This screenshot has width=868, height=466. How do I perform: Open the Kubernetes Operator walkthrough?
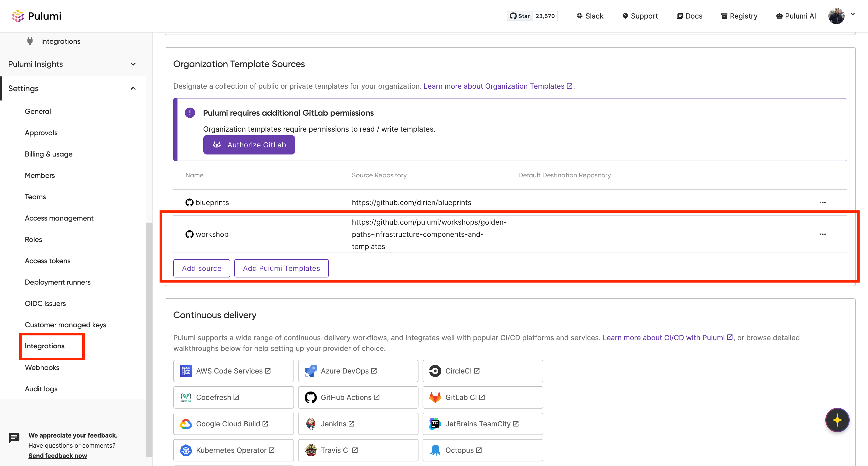[234, 450]
